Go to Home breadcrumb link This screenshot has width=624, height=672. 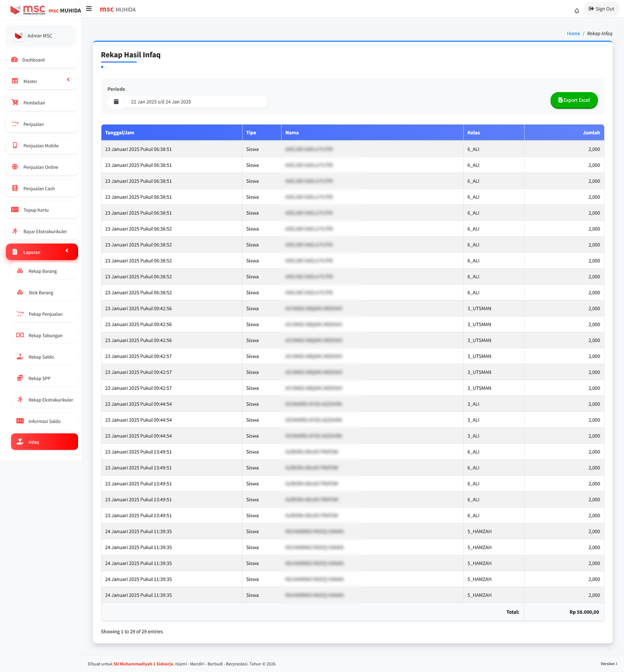(x=573, y=34)
